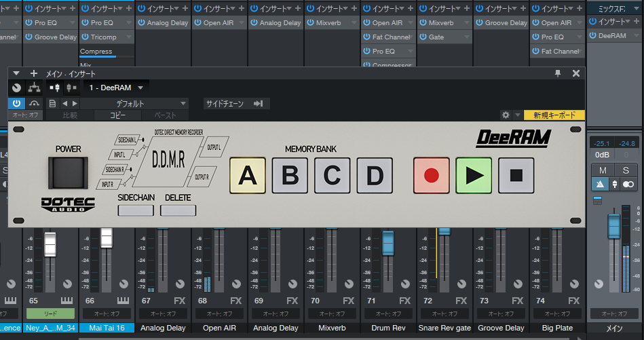Move the main channel volume fader
Viewport: 644px width, 340px height.
point(614,226)
